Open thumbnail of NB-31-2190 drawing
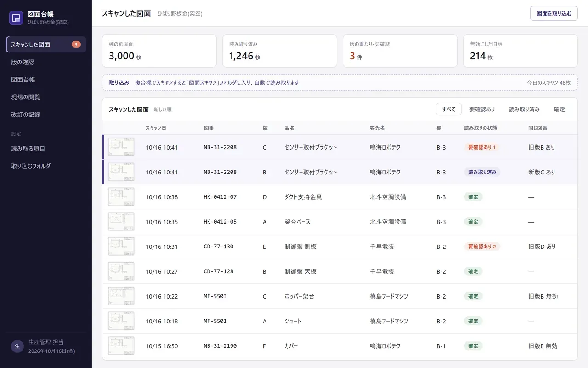The height and width of the screenshot is (368, 588). [121, 346]
